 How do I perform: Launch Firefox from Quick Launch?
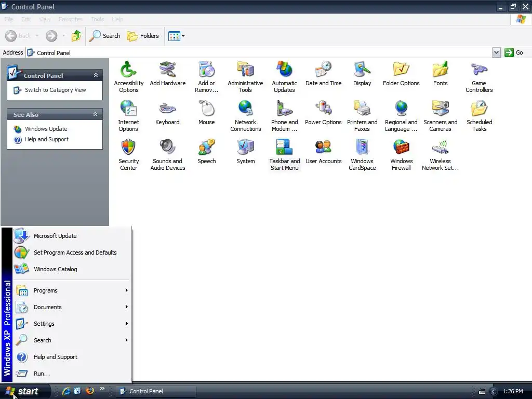(90, 391)
